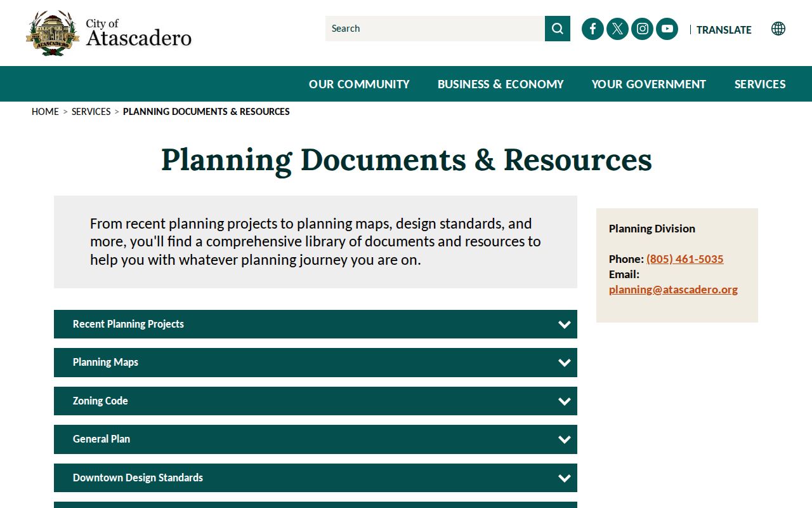This screenshot has width=812, height=508.
Task: Expand the Downtown Design Standards section
Action: point(315,478)
